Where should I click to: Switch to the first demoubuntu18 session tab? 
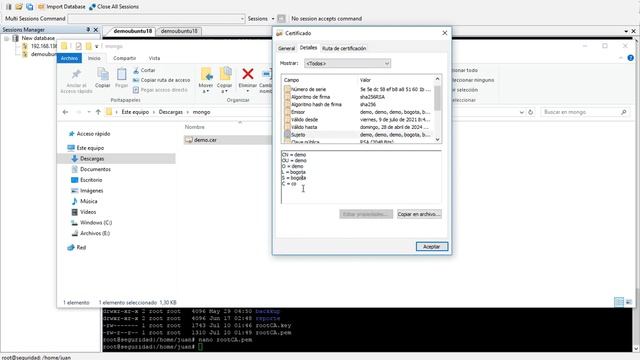pyautogui.click(x=132, y=31)
